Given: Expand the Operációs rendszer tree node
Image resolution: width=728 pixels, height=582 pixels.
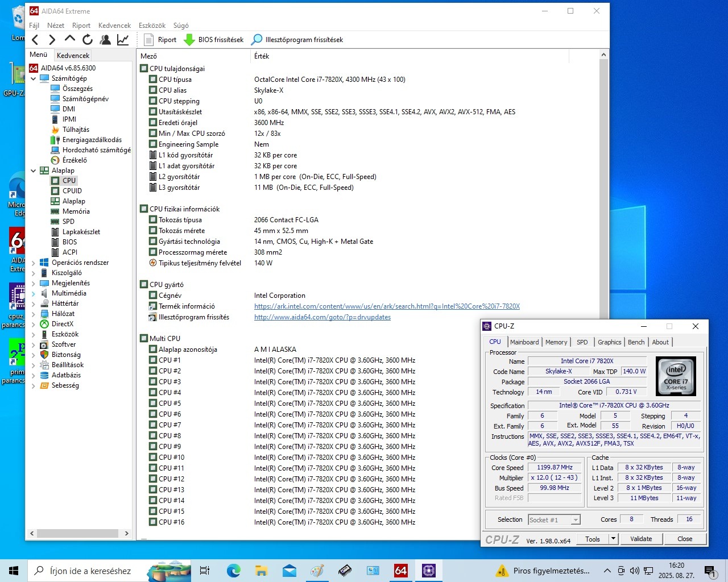Looking at the screenshot, I should pyautogui.click(x=34, y=263).
